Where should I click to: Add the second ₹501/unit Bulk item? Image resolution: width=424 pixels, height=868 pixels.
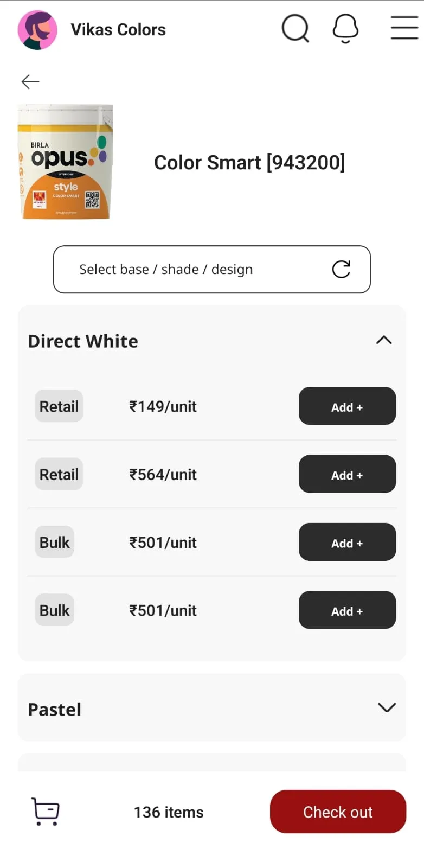click(x=347, y=610)
